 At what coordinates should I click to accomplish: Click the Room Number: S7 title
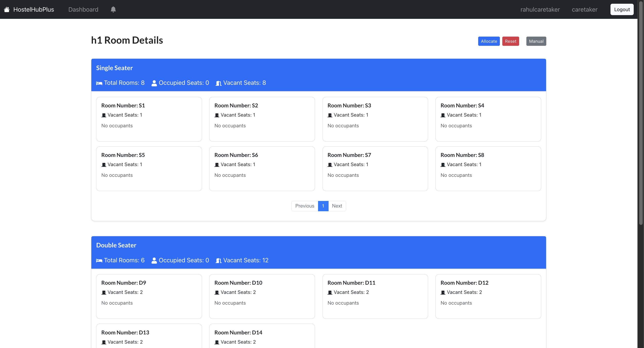click(x=349, y=155)
